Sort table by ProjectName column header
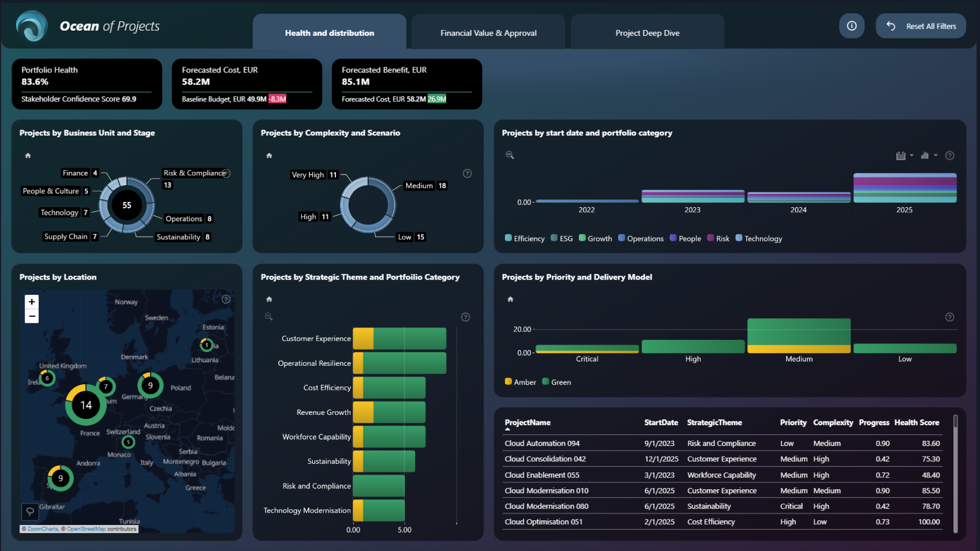Viewport: 980px width, 551px height. [528, 422]
